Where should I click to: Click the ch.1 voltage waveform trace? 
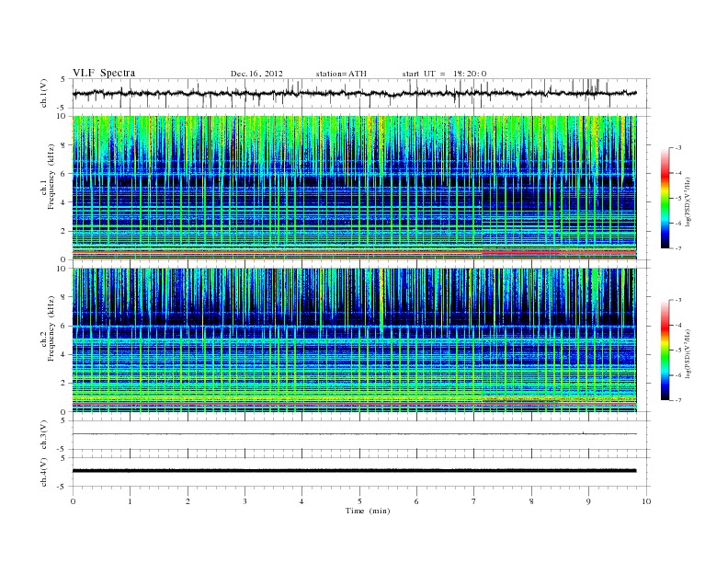click(354, 93)
